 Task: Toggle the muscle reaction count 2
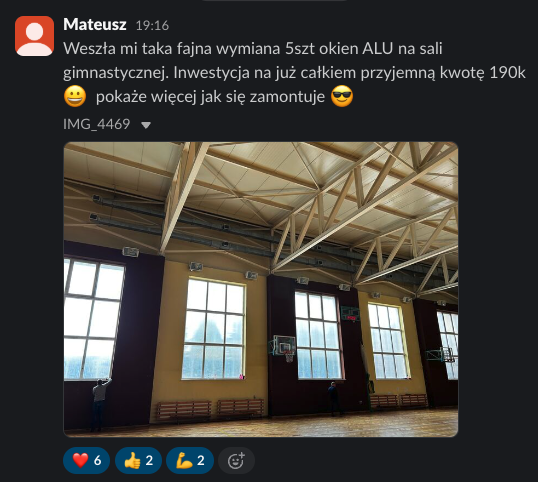(190, 460)
